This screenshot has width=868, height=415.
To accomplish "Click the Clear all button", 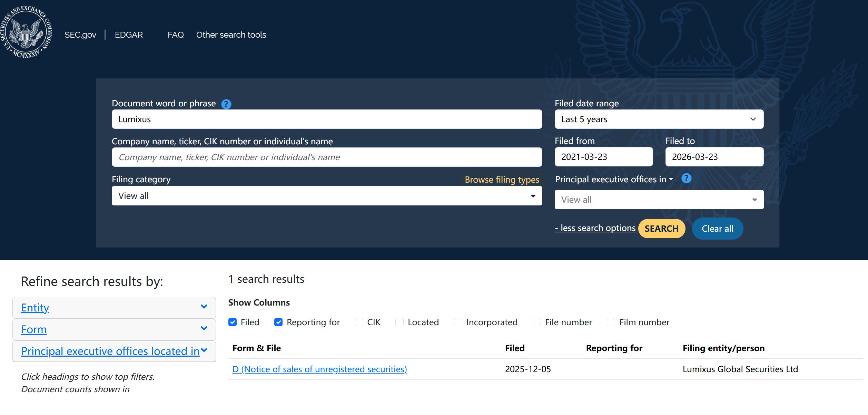I will point(718,229).
